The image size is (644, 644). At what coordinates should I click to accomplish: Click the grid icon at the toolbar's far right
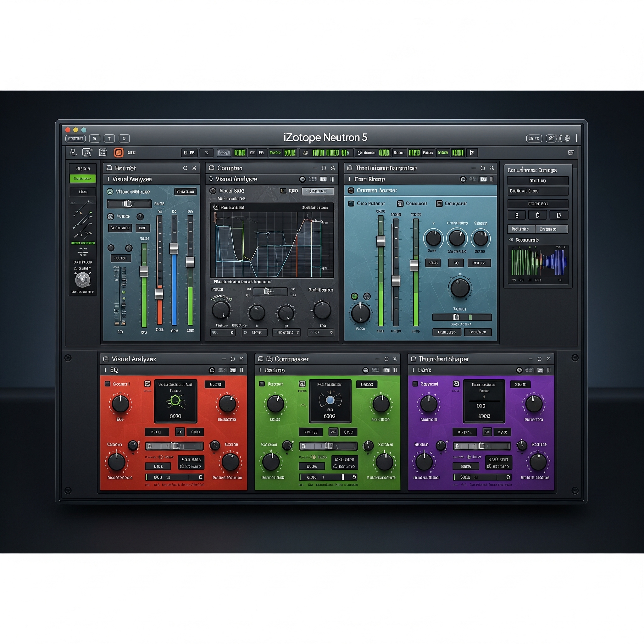click(571, 152)
